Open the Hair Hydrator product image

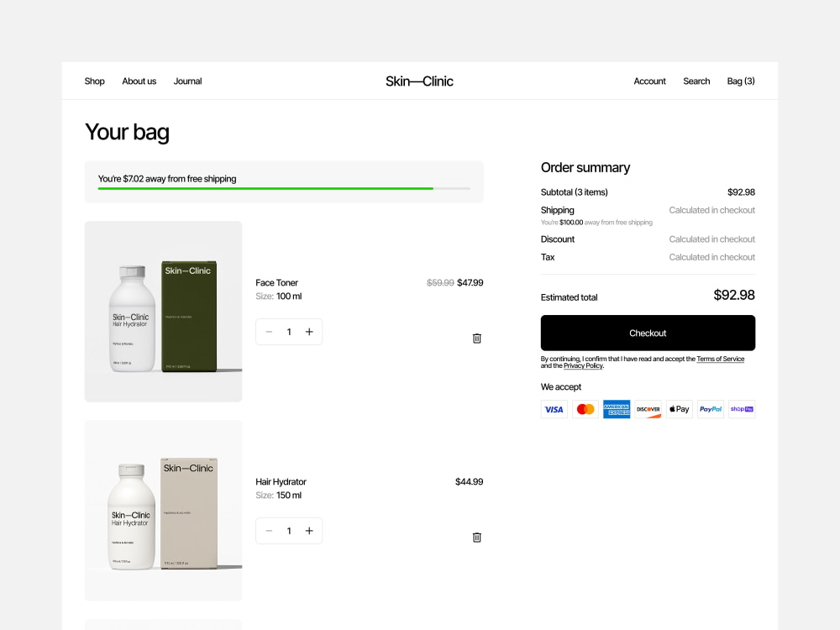[x=164, y=511]
